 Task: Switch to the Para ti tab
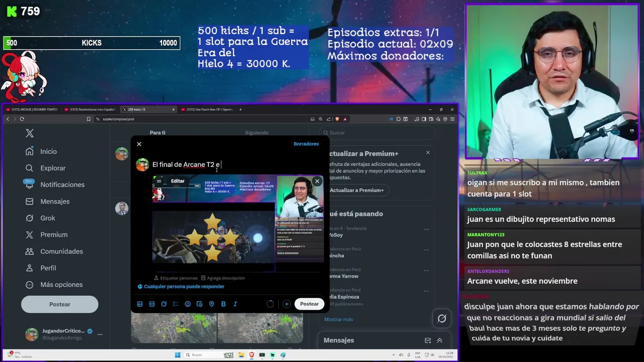[x=157, y=133]
